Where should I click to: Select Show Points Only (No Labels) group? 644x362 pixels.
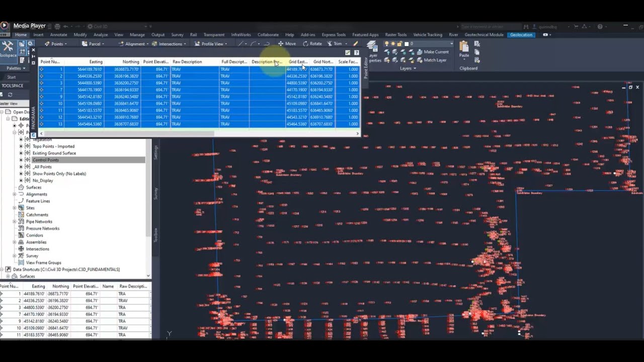59,173
